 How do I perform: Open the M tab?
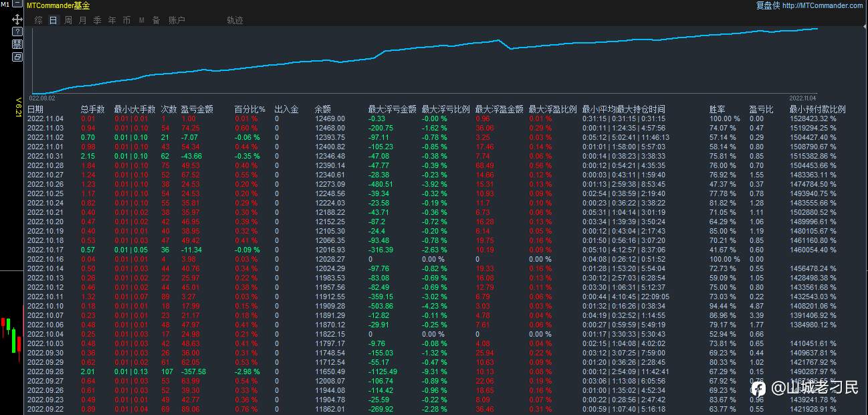(142, 20)
